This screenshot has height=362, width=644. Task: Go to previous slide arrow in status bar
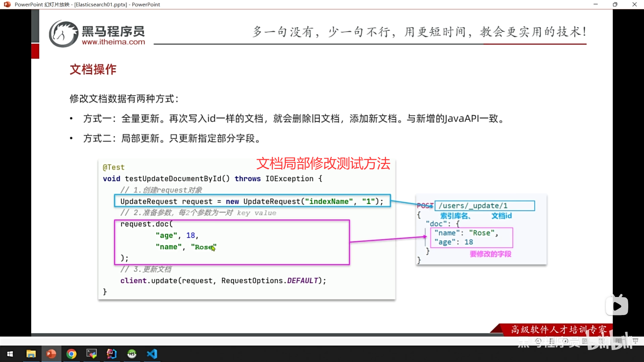[x=538, y=341]
